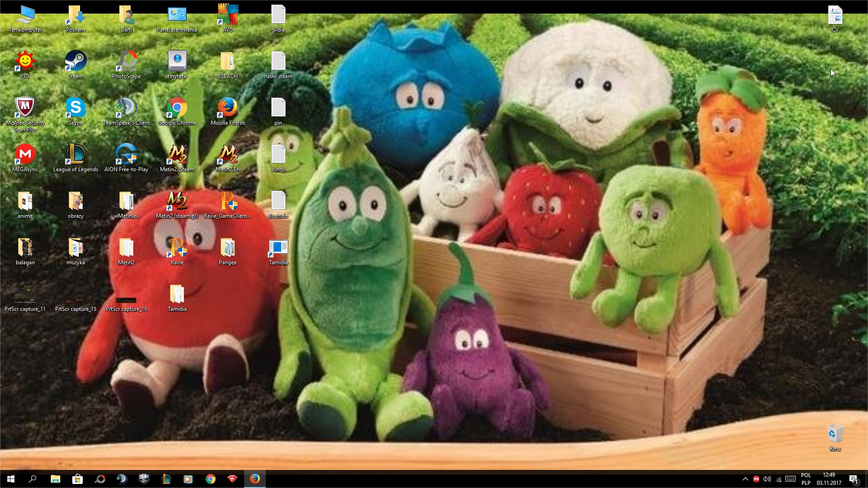Open the Windows Start menu
Image resolution: width=868 pixels, height=488 pixels.
[11, 479]
